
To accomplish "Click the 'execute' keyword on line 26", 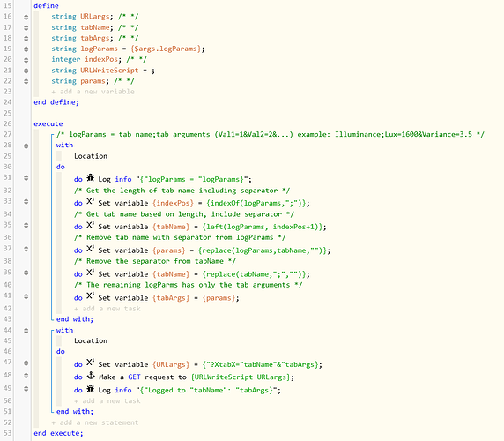I will (x=48, y=123).
